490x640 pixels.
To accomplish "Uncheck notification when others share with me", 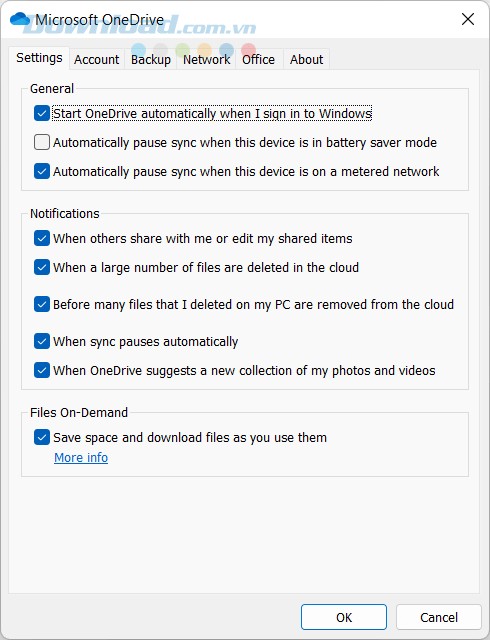I will pyautogui.click(x=42, y=238).
